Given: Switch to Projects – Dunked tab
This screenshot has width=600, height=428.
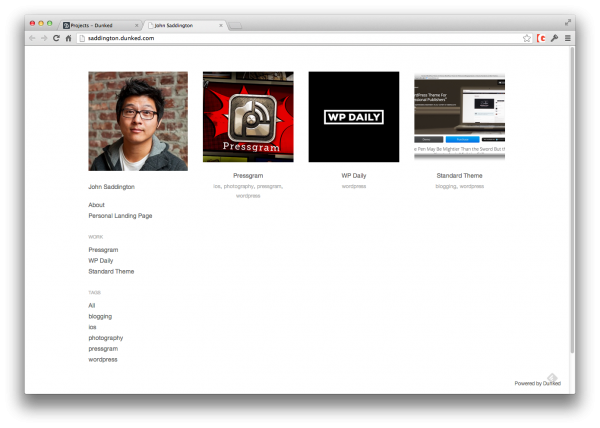Looking at the screenshot, I should click(100, 25).
